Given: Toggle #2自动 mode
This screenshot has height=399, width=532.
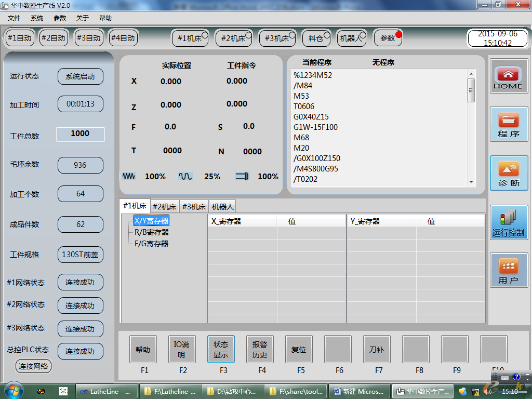Looking at the screenshot, I should click(54, 37).
